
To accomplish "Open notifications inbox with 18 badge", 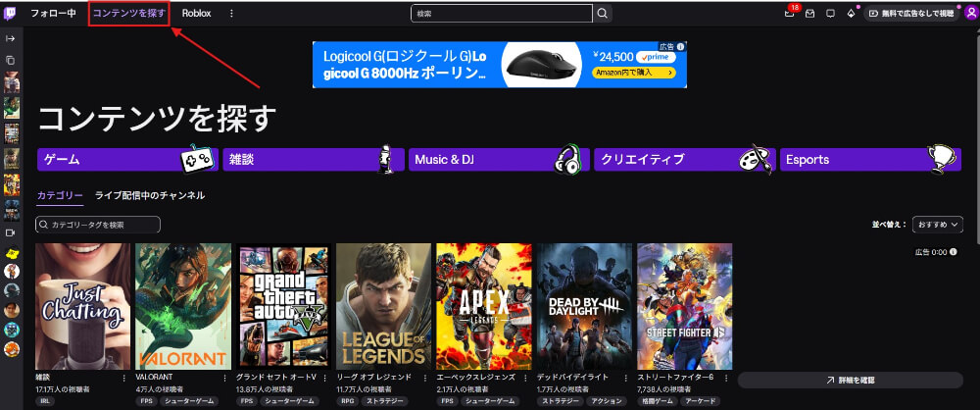I will pyautogui.click(x=790, y=14).
